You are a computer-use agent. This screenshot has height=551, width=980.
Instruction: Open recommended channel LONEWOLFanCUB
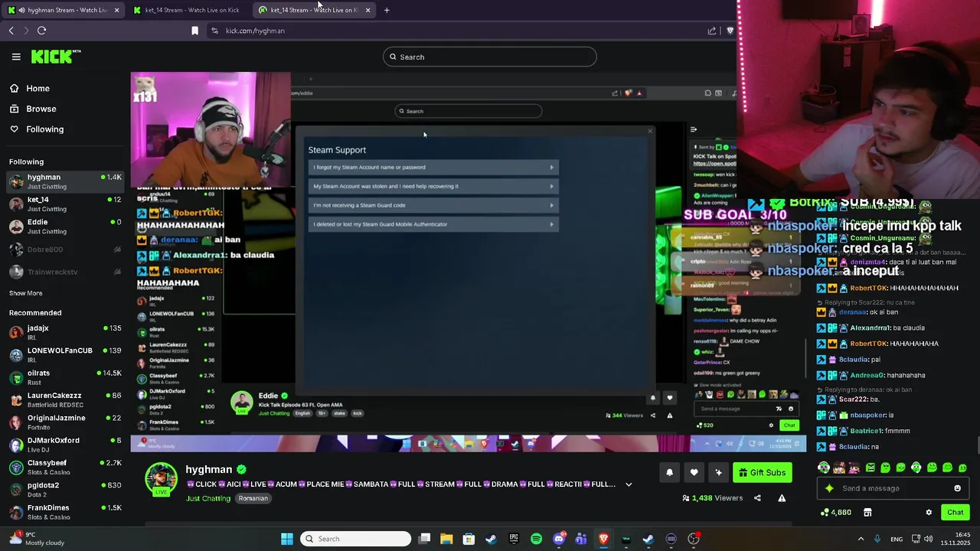coord(65,355)
